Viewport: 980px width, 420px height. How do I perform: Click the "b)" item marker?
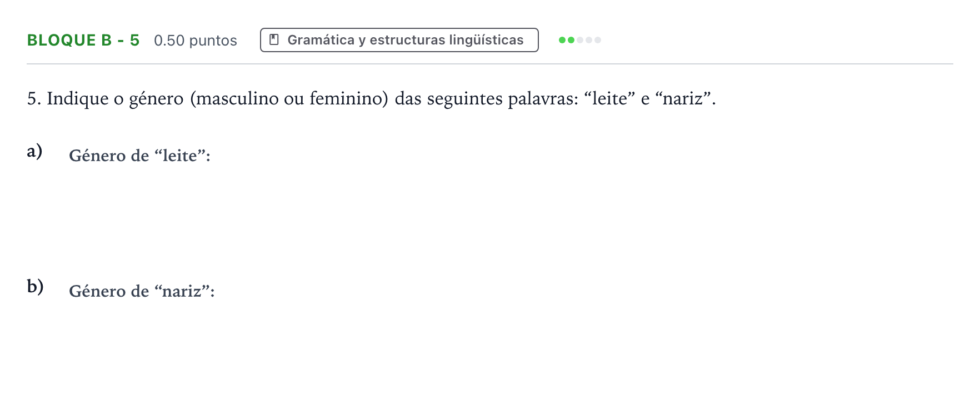pyautogui.click(x=36, y=286)
